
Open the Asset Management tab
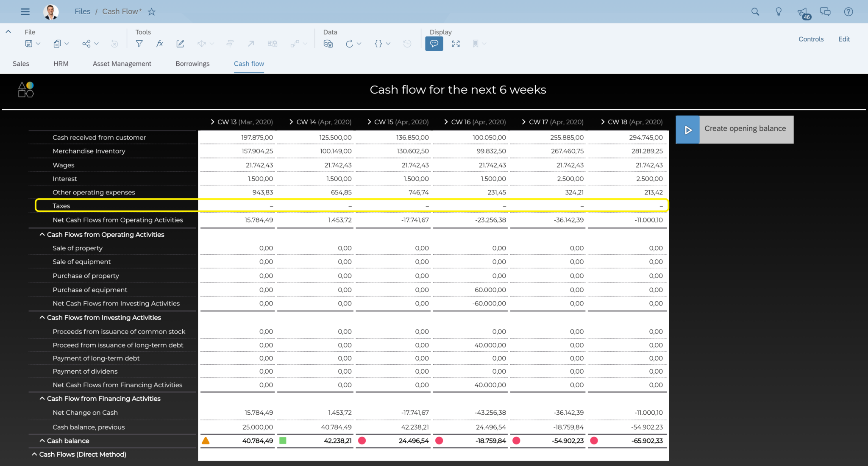pyautogui.click(x=122, y=64)
